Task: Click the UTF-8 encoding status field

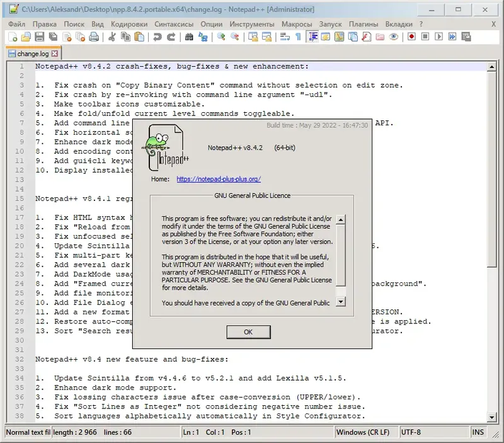Action: coord(433,432)
